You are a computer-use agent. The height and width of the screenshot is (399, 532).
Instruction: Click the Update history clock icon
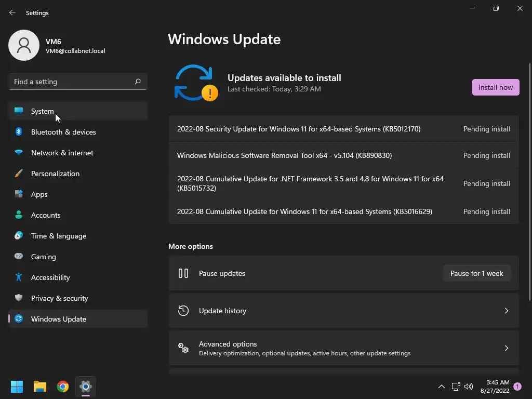(x=183, y=311)
